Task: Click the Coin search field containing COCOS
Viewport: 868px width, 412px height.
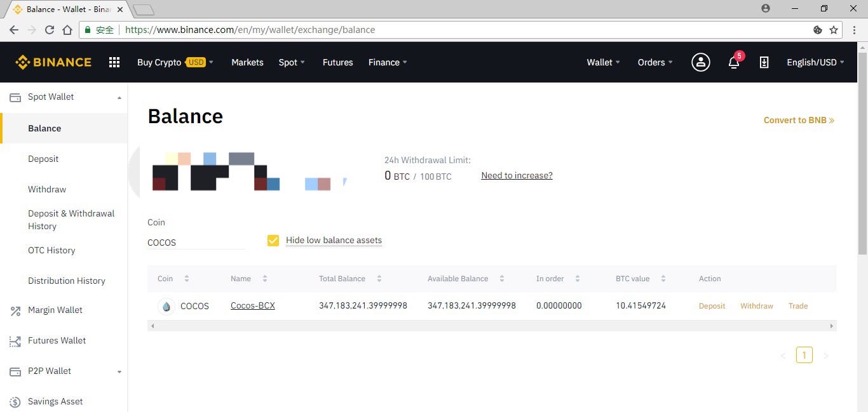Action: (x=196, y=243)
